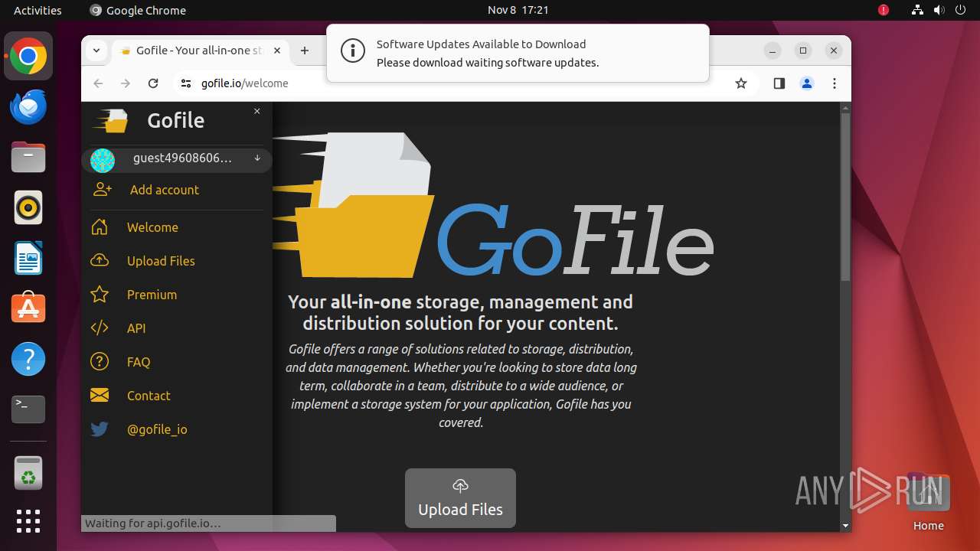This screenshot has height=551, width=980.
Task: Click the Twitter bird icon
Action: pos(100,429)
